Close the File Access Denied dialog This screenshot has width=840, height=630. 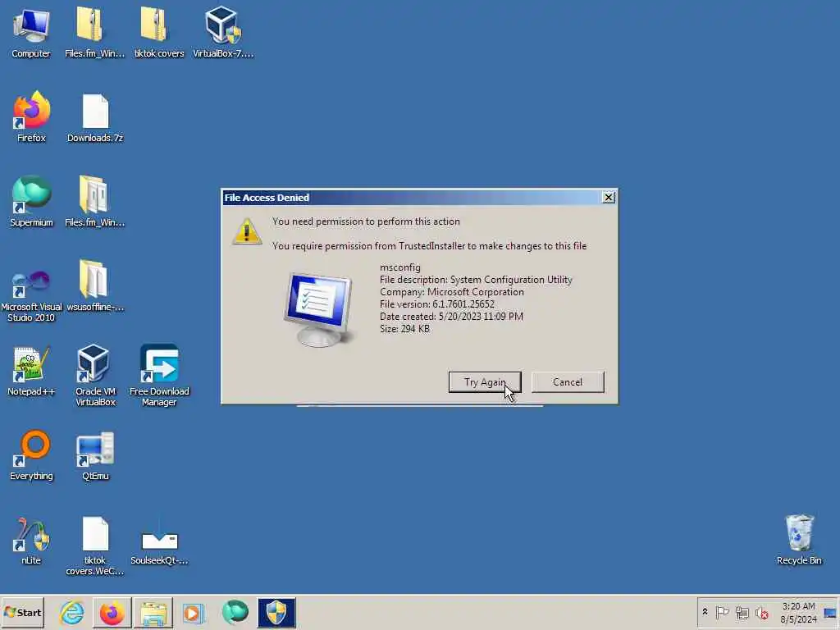coord(609,197)
